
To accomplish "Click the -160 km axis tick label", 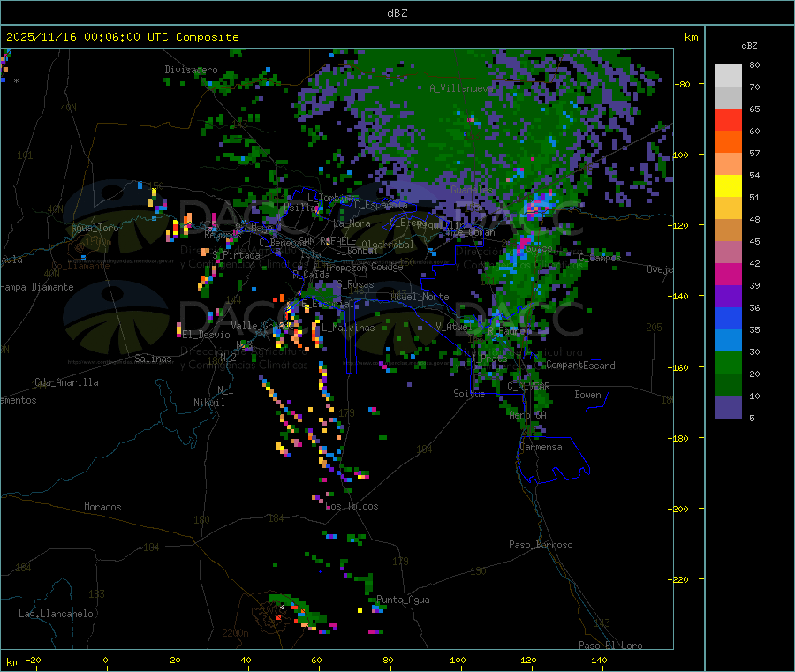I will click(x=679, y=367).
